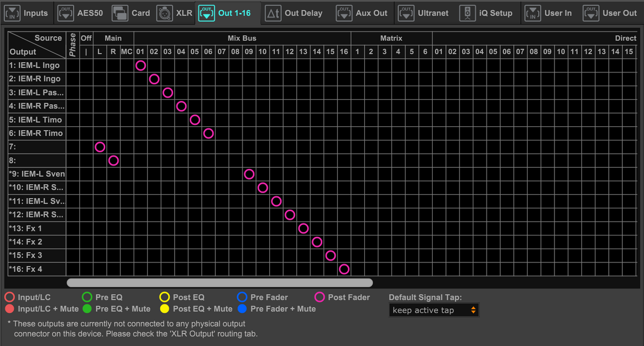This screenshot has width=644, height=346.
Task: Toggle Mix Bus 01 routing for IEM-L Ingo
Action: point(140,65)
